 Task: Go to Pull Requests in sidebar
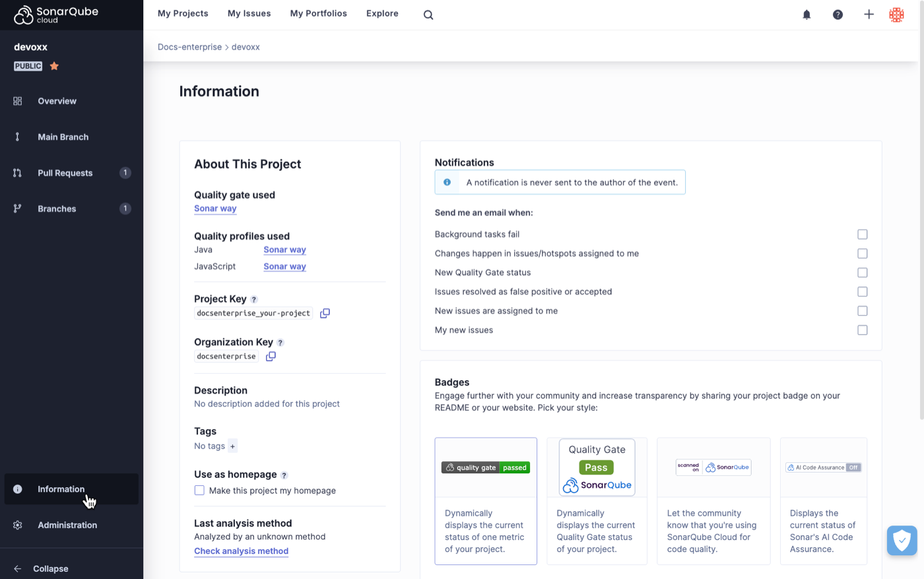65,173
